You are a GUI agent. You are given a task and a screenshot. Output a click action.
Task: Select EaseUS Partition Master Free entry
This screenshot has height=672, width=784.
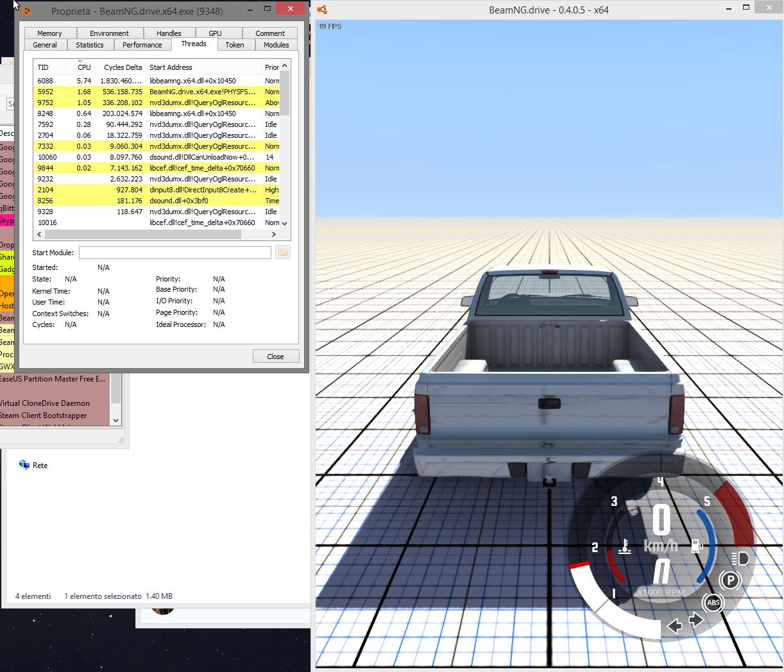click(55, 379)
